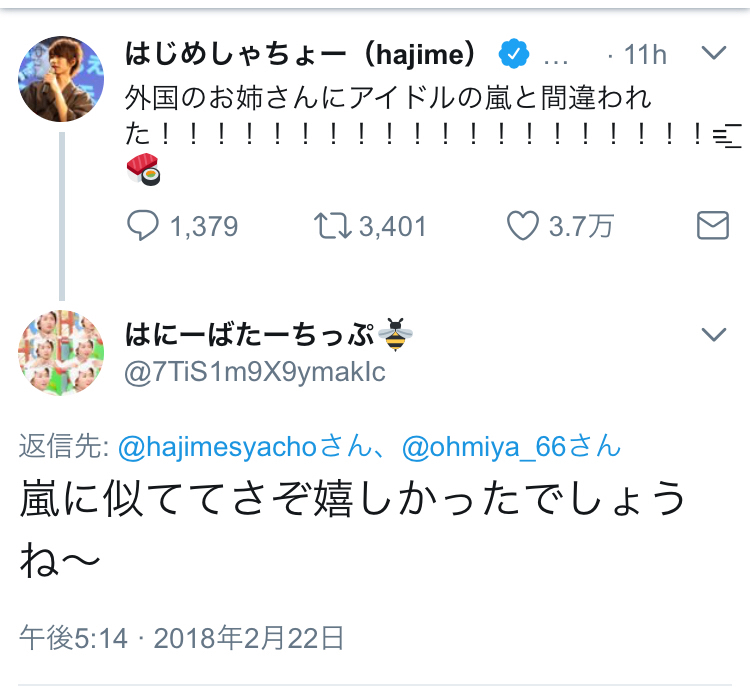Image resolution: width=750 pixels, height=687 pixels.
Task: Share tweet via the envelope icon
Action: click(712, 225)
